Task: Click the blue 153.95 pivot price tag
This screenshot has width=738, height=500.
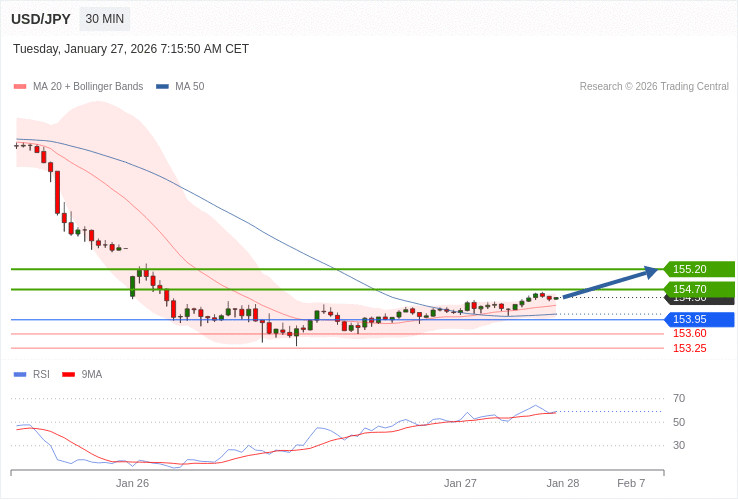Action: (699, 319)
